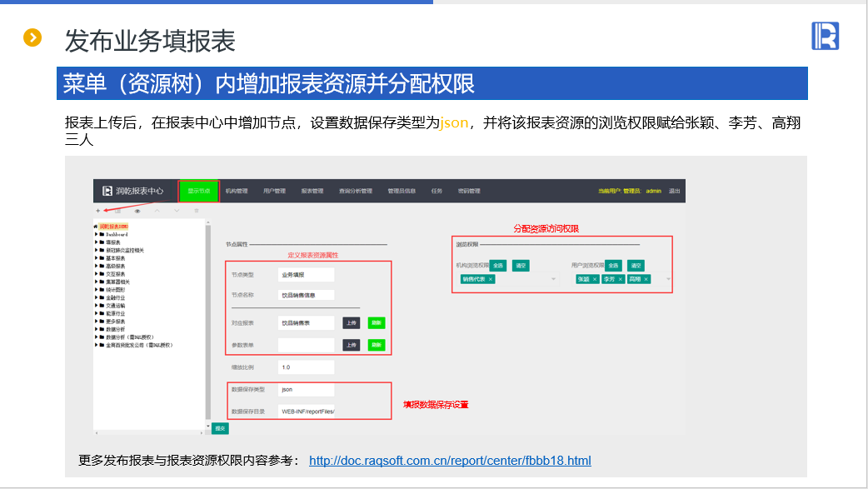This screenshot has height=489, width=868.
Task: Click the folder icon of Dashboard node
Action: (x=102, y=234)
